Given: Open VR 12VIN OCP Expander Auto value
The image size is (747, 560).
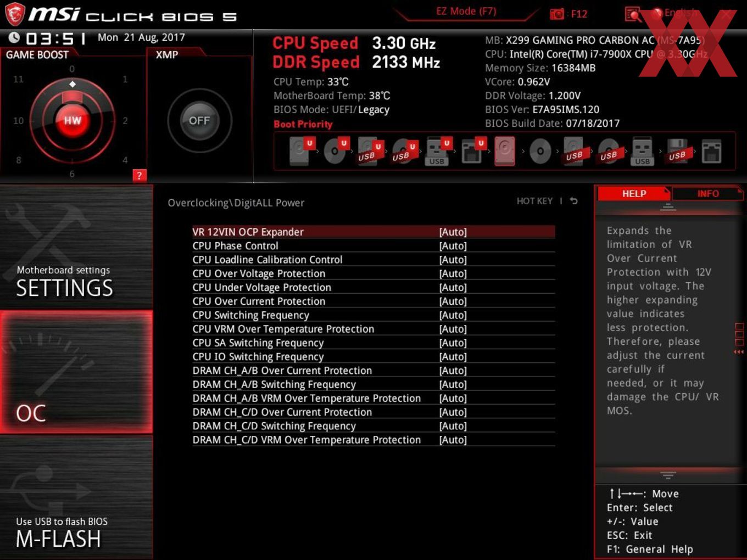Looking at the screenshot, I should click(453, 232).
